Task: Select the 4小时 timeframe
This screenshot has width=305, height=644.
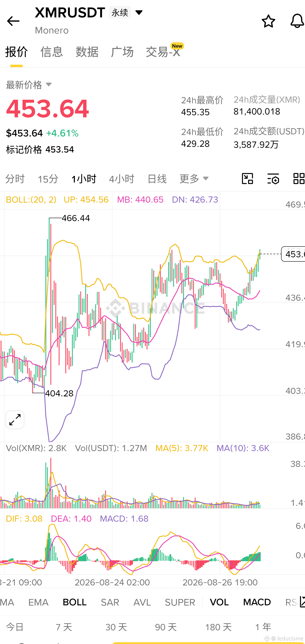Action: (121, 179)
